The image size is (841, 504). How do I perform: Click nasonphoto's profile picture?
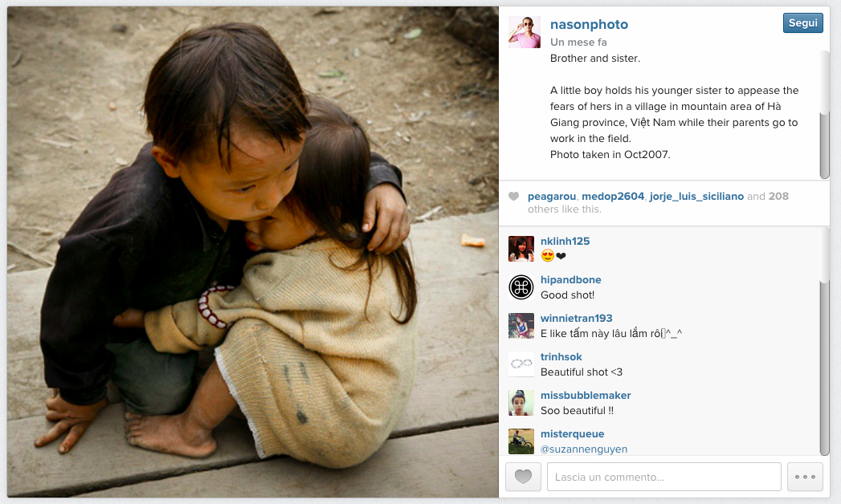click(x=524, y=32)
